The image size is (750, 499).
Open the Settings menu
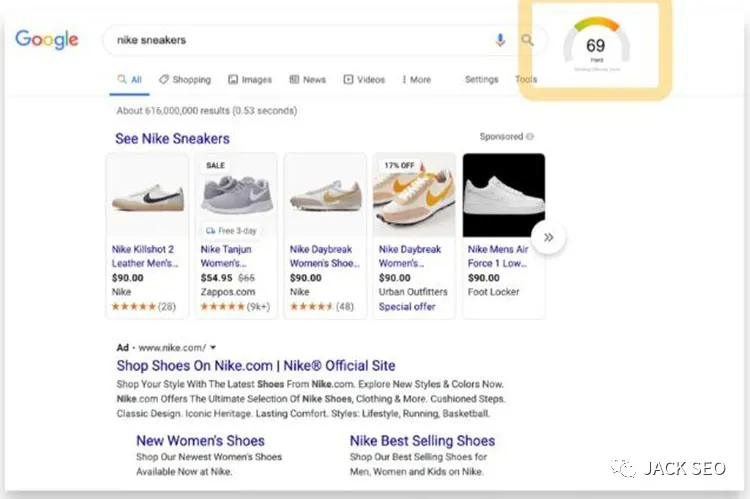click(x=481, y=80)
